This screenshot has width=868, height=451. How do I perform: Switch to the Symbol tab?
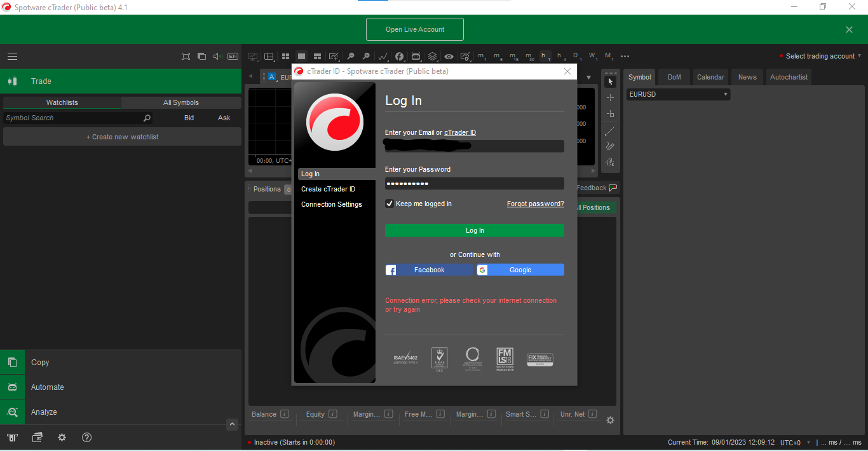(640, 77)
